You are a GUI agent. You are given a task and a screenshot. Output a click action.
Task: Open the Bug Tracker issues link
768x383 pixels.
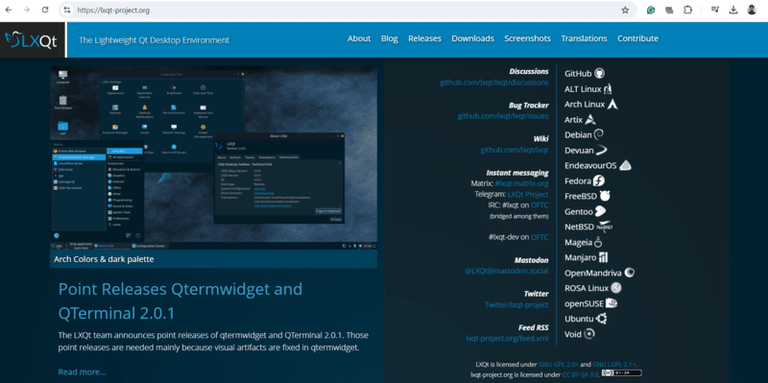503,117
